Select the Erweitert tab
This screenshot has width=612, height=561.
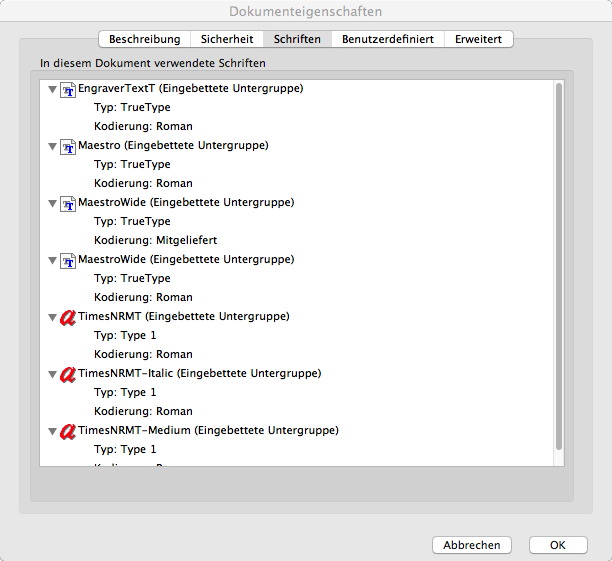479,40
